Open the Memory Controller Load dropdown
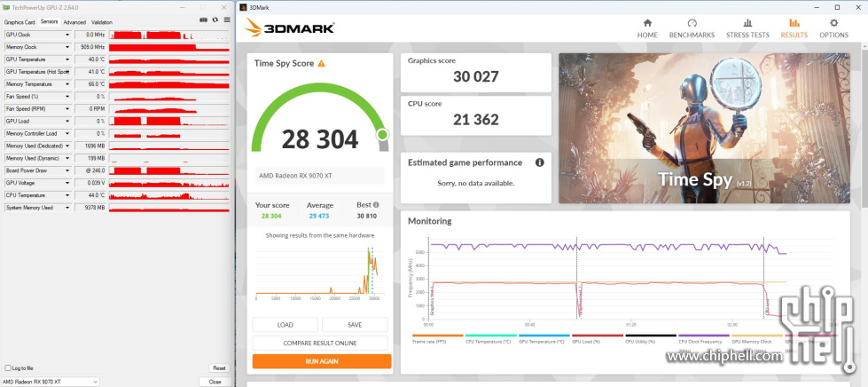Image resolution: width=868 pixels, height=387 pixels. 67,134
